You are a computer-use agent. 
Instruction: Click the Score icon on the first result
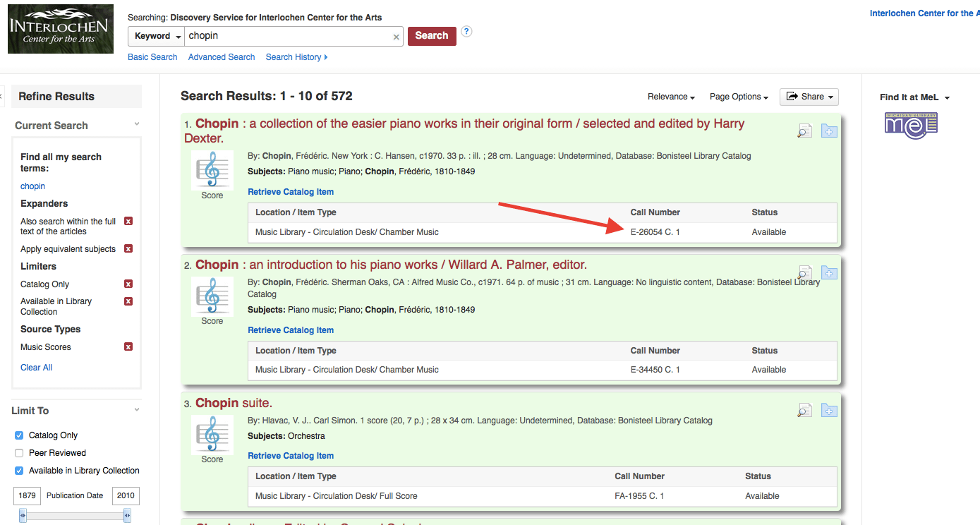tap(212, 170)
